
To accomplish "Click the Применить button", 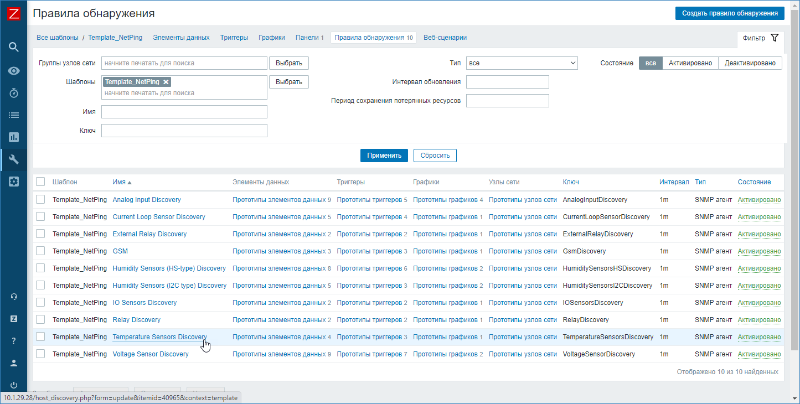I will click(x=384, y=156).
